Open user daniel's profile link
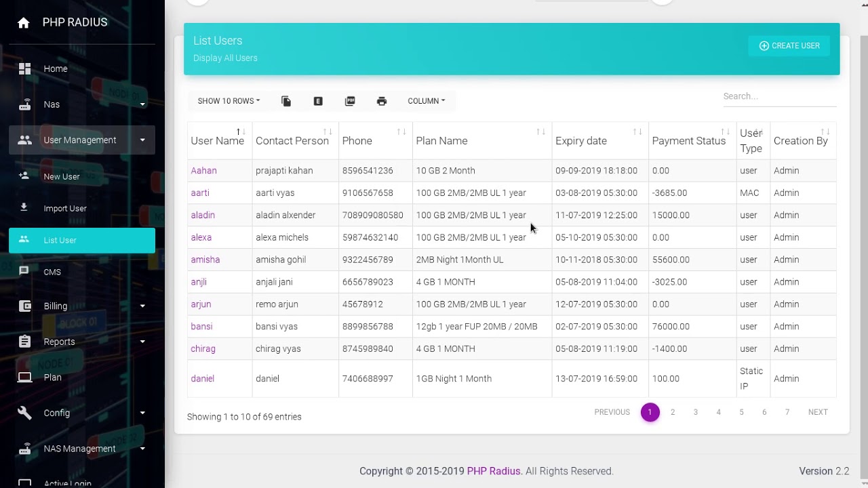 pos(202,379)
